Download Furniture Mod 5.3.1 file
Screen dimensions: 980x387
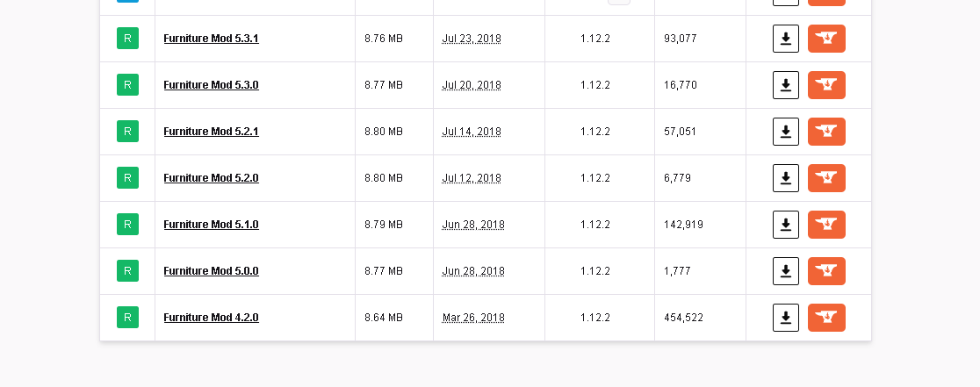[x=786, y=39]
